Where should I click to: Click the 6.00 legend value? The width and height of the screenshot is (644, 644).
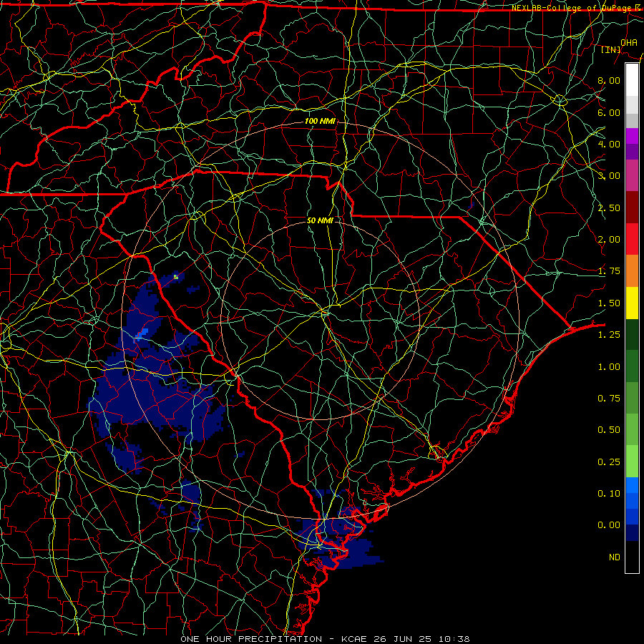pyautogui.click(x=609, y=112)
